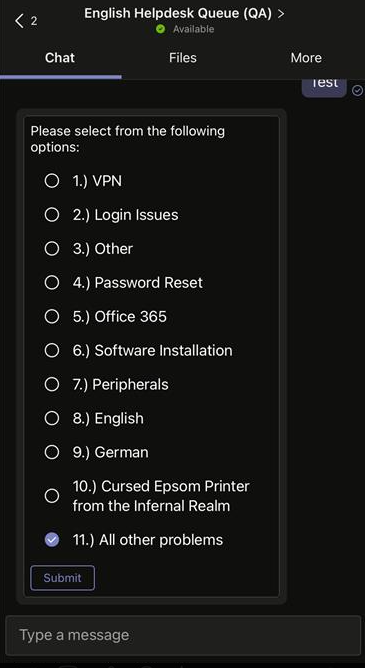The width and height of the screenshot is (365, 668).
Task: Switch to the Chat tab
Action: click(60, 58)
